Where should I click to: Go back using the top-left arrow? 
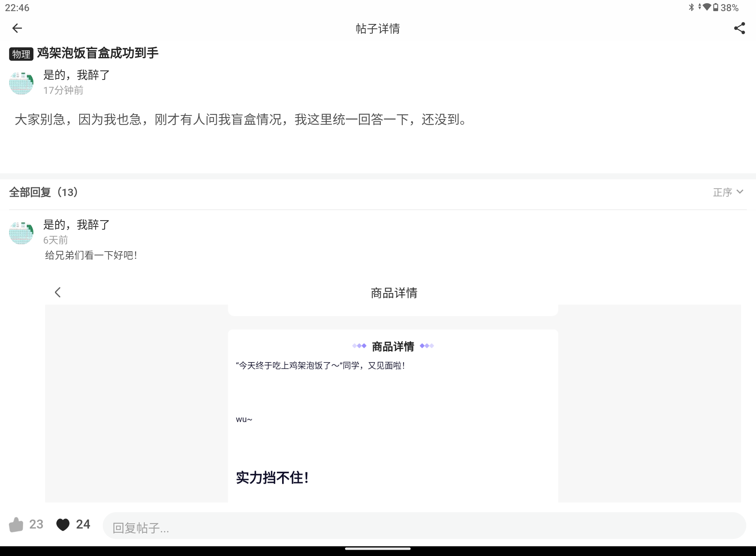17,28
